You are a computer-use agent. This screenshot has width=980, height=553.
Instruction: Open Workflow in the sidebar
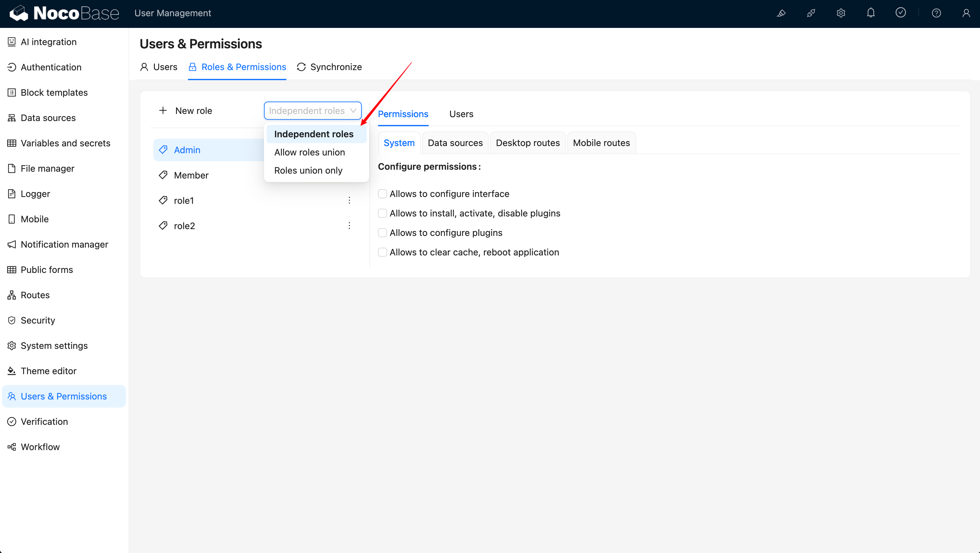click(40, 447)
